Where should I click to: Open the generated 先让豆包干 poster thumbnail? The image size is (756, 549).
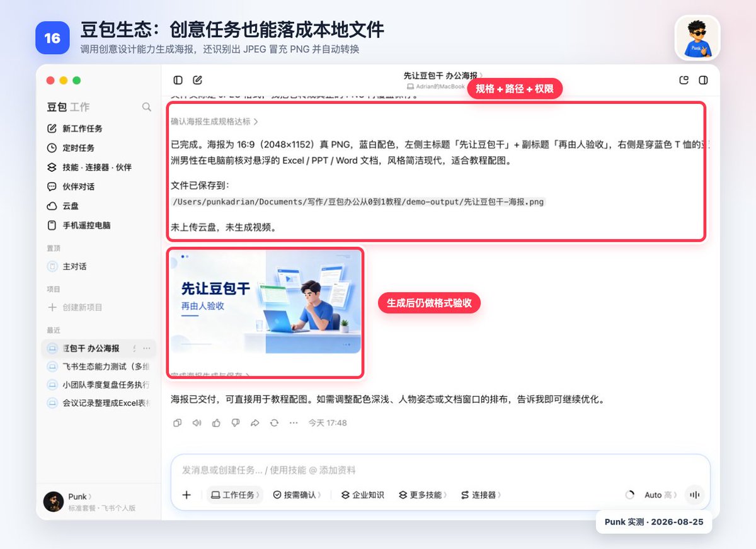click(265, 302)
